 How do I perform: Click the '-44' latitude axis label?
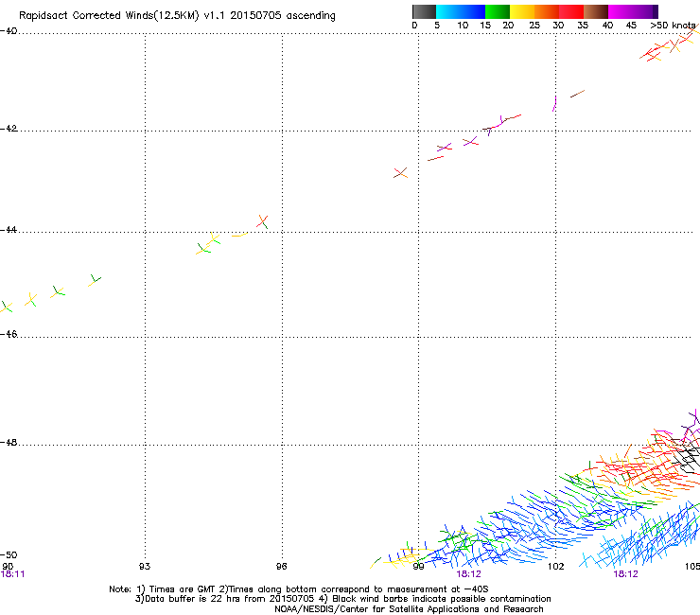tap(9, 230)
